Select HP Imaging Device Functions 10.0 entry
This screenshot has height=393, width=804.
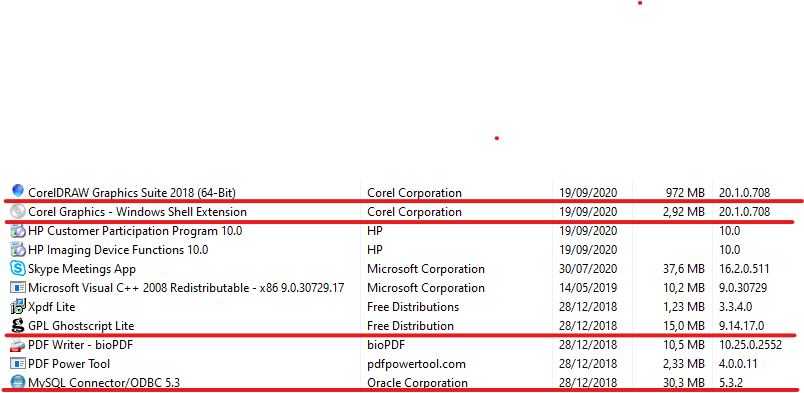118,250
